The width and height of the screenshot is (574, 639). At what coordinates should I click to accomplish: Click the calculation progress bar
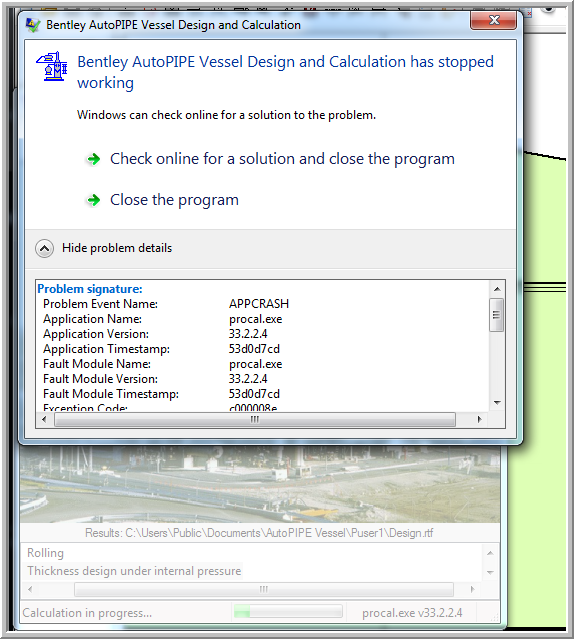(x=288, y=612)
